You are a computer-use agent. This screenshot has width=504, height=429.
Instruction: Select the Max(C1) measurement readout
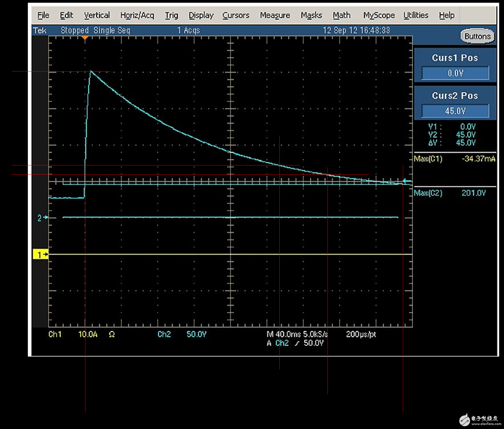click(454, 159)
